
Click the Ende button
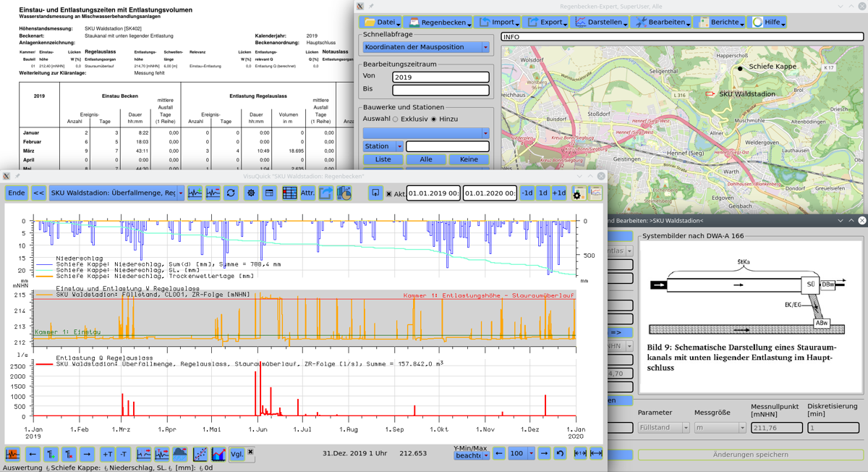(x=16, y=193)
